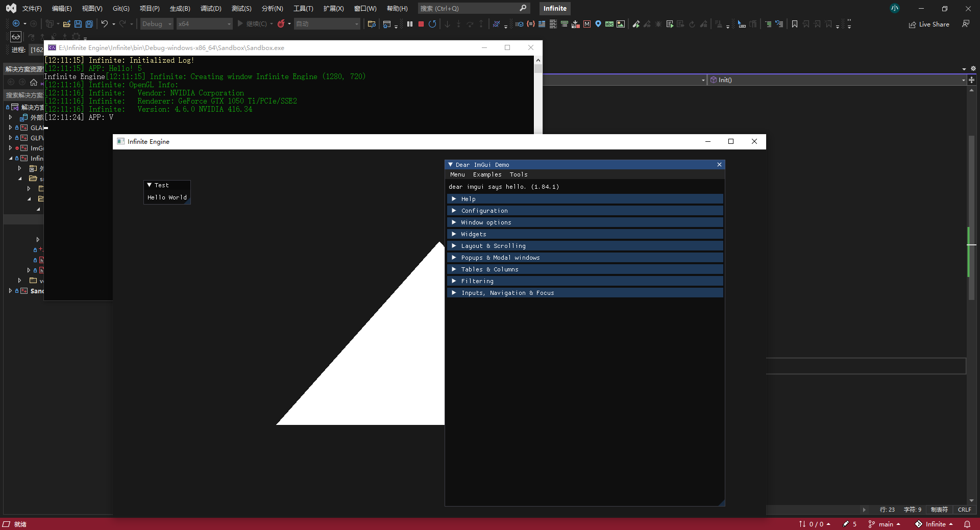This screenshot has width=980, height=530.
Task: Click the Feedback person icon
Action: point(966,24)
